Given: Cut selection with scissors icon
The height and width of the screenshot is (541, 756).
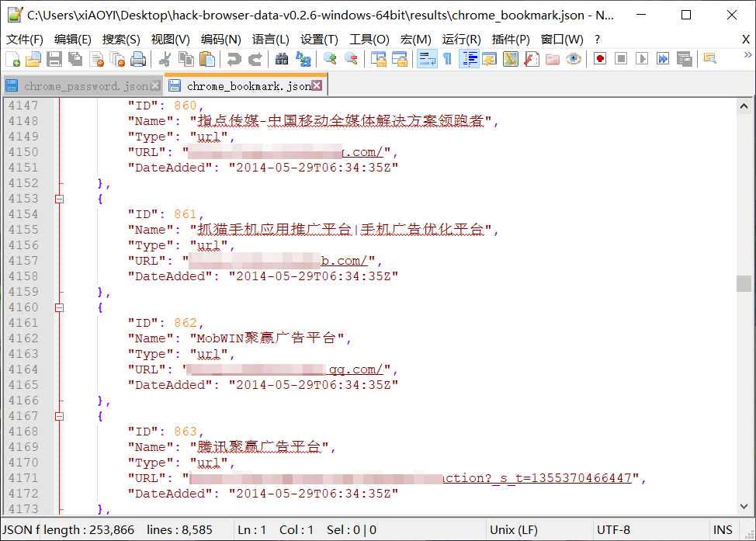Looking at the screenshot, I should click(x=165, y=59).
